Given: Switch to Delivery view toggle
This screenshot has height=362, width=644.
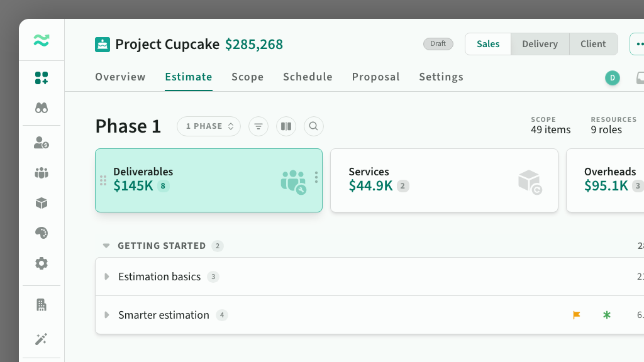Looking at the screenshot, I should click(540, 44).
